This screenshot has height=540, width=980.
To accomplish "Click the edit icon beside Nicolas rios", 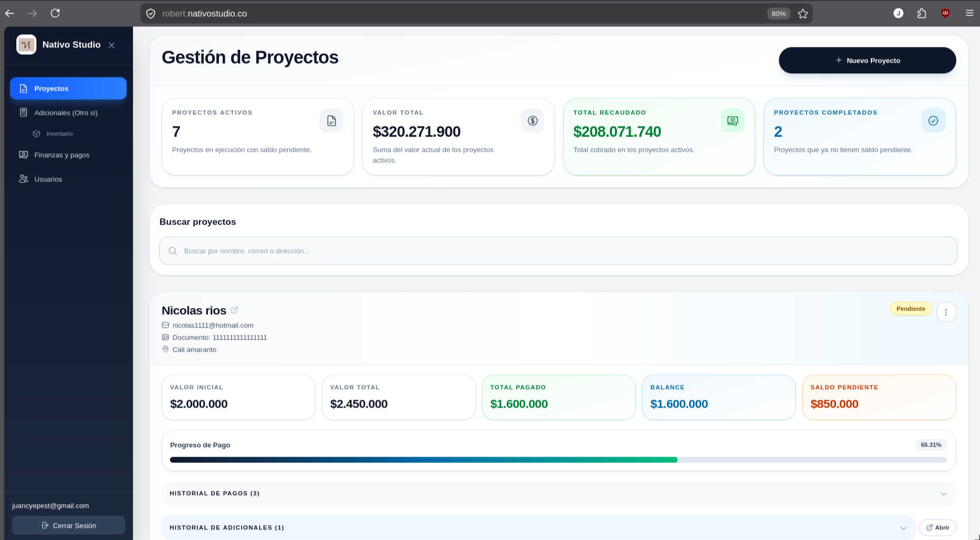I will click(234, 310).
